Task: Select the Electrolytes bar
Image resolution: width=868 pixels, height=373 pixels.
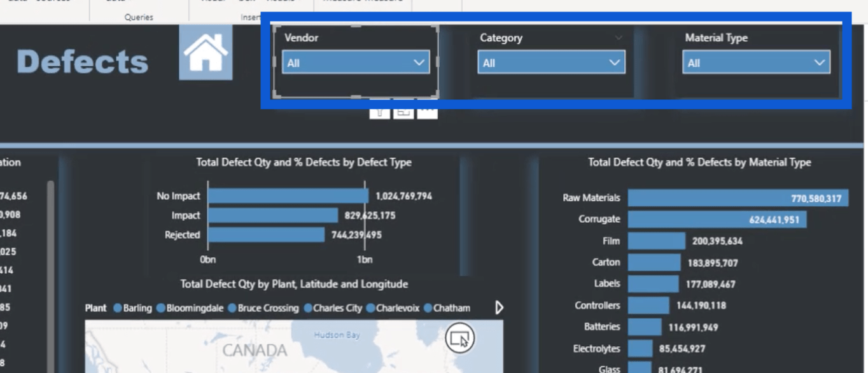Action: click(x=640, y=348)
